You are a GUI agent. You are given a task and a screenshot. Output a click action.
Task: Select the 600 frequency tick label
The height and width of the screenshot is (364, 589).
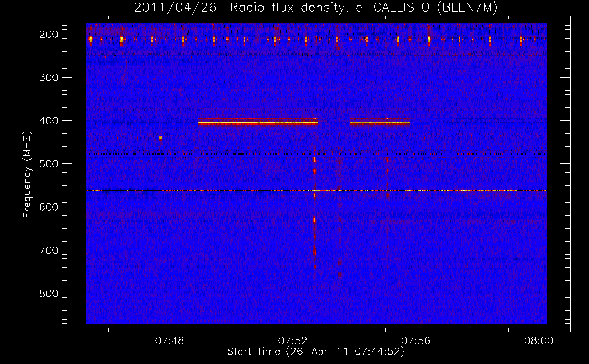tap(48, 207)
